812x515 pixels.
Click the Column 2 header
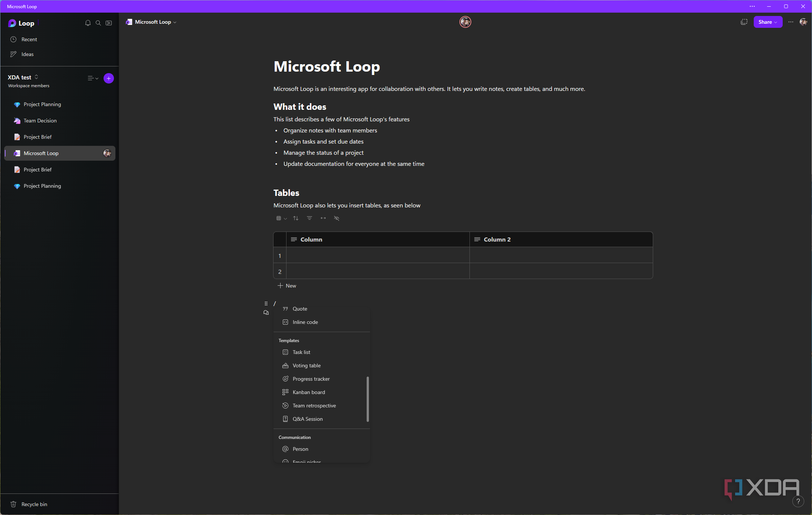coord(561,239)
